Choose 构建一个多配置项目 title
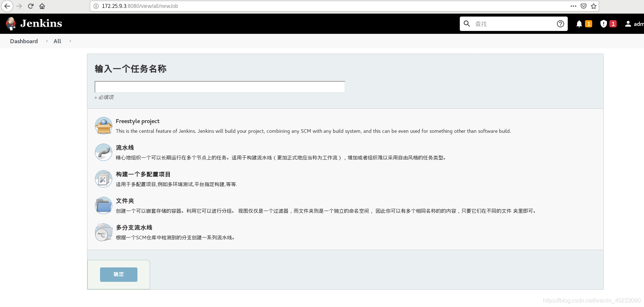This screenshot has height=307, width=644. coord(143,174)
